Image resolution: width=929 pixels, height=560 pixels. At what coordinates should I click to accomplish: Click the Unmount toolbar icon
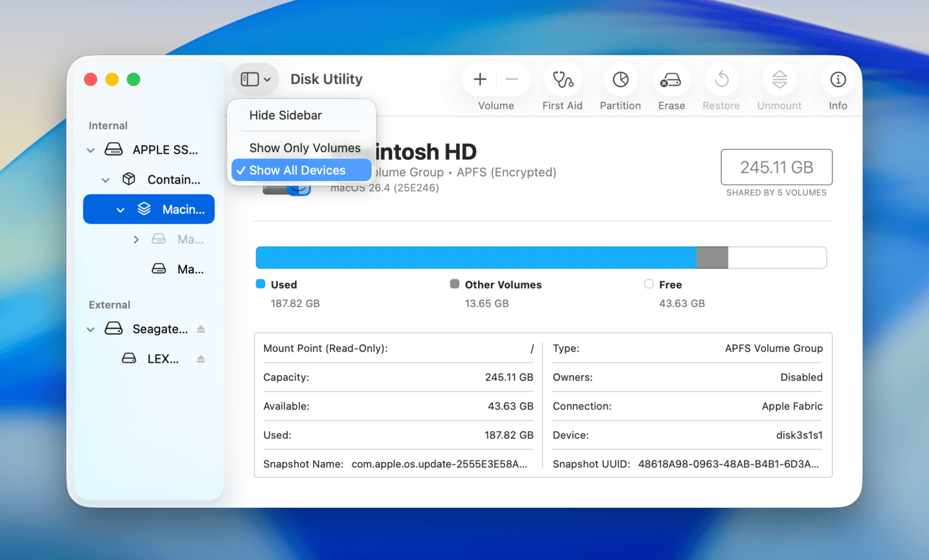coord(779,80)
